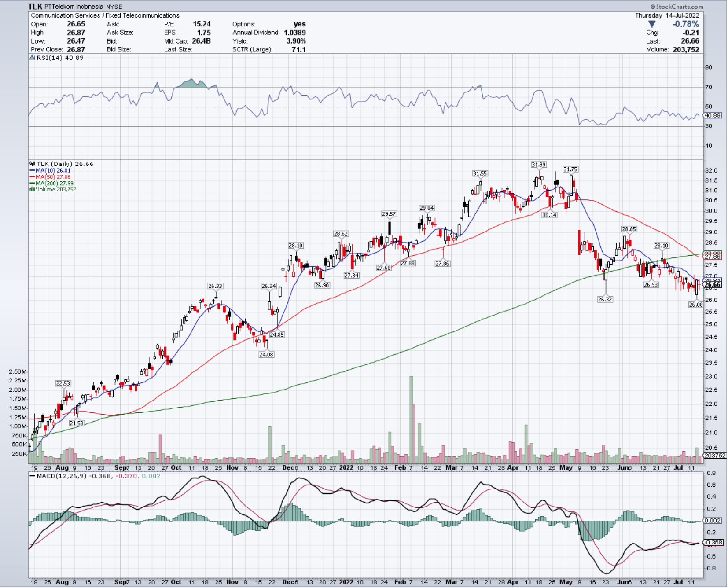Click the 26.34 price label

point(268,286)
